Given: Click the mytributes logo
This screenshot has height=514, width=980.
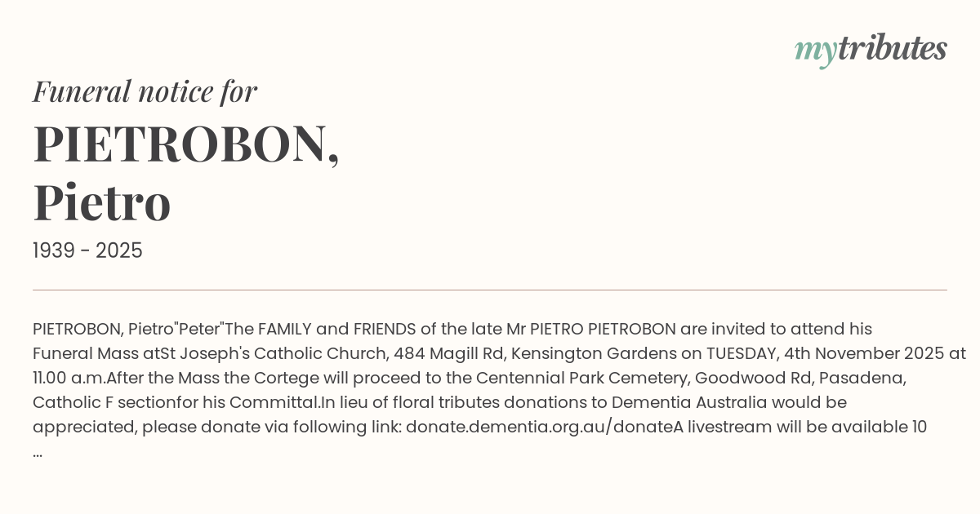Looking at the screenshot, I should coord(870,50).
